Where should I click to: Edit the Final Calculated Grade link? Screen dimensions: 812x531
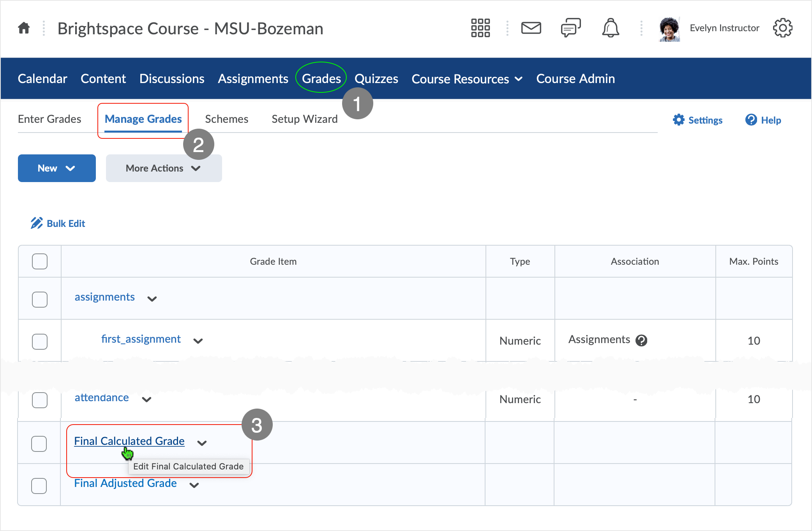pyautogui.click(x=129, y=441)
